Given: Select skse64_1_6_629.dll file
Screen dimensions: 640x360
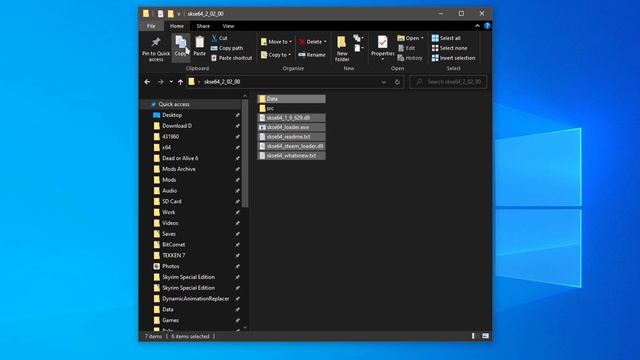Looking at the screenshot, I should 291,118.
